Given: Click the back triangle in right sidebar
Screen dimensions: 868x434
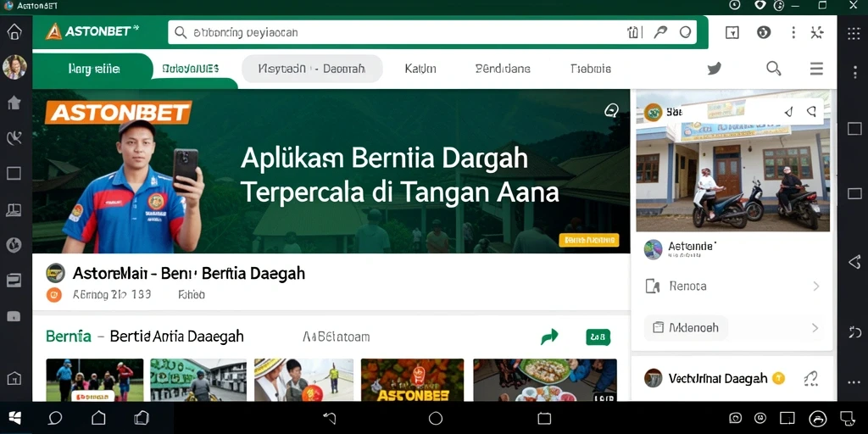Looking at the screenshot, I should click(854, 262).
